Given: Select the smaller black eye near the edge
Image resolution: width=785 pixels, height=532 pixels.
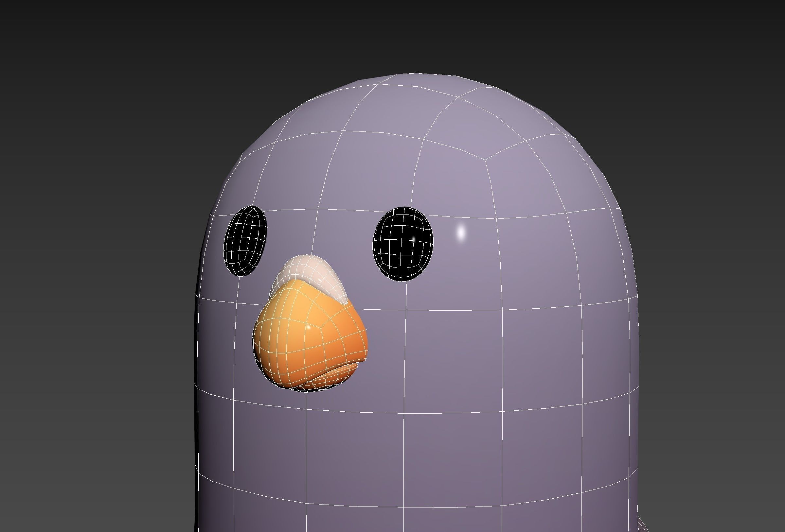Looking at the screenshot, I should point(245,240).
